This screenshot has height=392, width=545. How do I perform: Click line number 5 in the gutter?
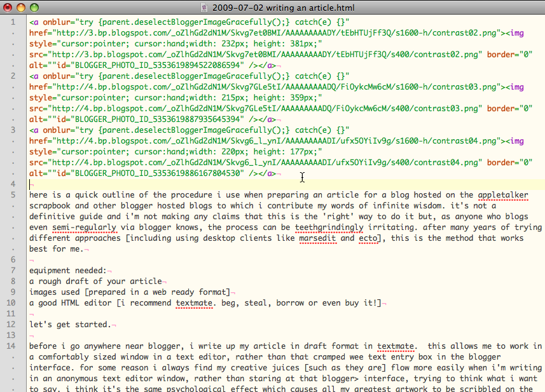(x=13, y=195)
